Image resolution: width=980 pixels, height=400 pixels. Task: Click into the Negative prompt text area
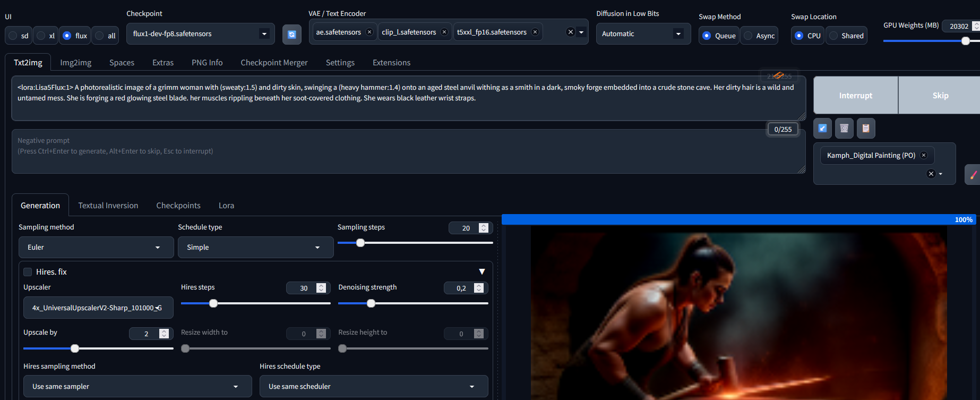tap(408, 151)
